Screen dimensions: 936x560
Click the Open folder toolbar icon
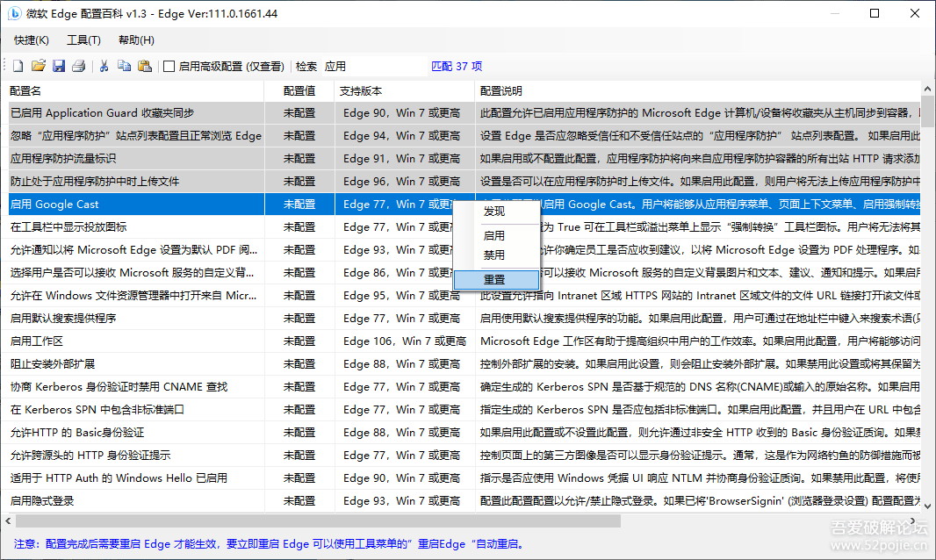click(39, 66)
